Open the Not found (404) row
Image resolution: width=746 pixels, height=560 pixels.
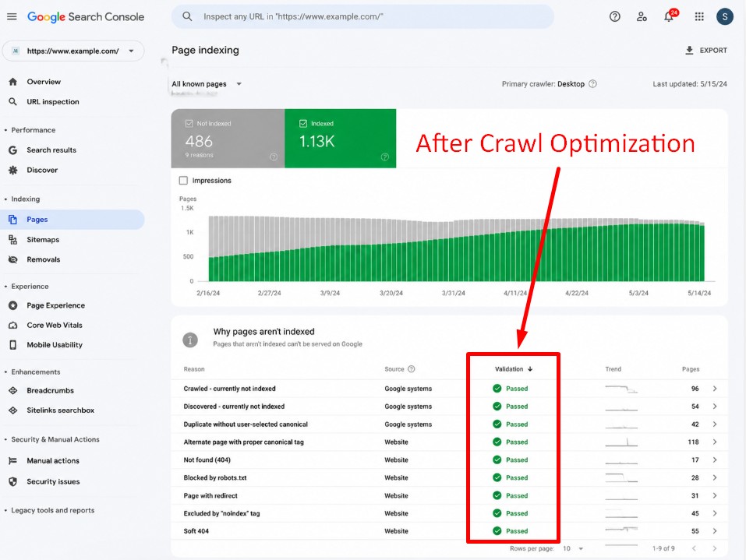(450, 460)
